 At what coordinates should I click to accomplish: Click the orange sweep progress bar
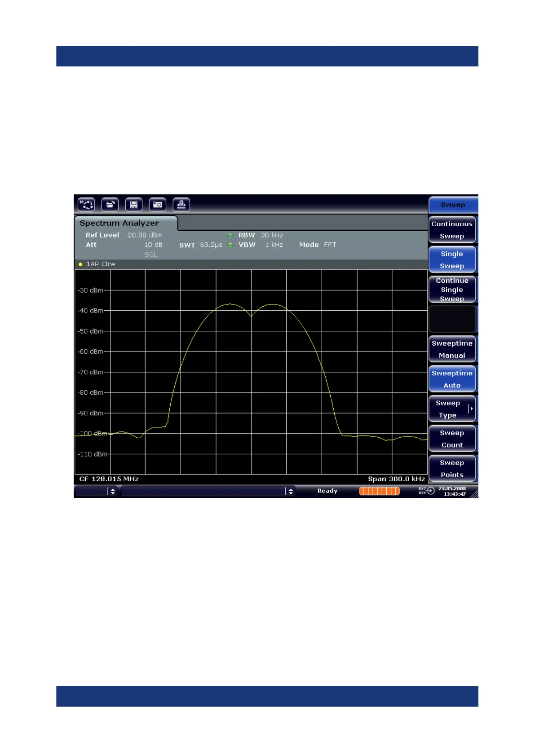(379, 491)
